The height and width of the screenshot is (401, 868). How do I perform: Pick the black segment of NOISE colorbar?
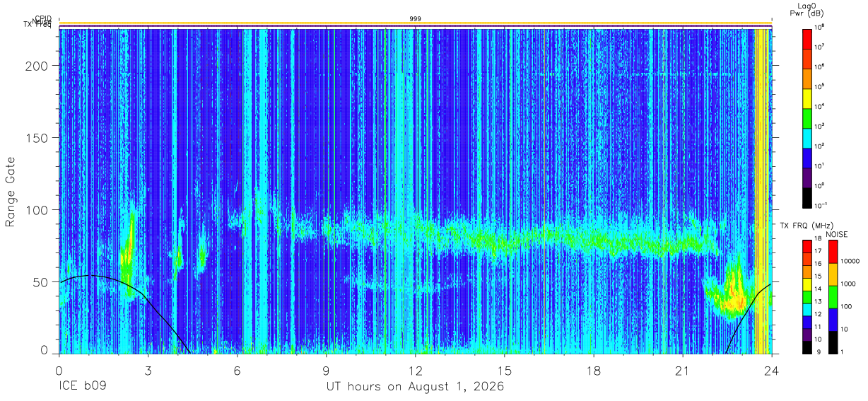[832, 342]
